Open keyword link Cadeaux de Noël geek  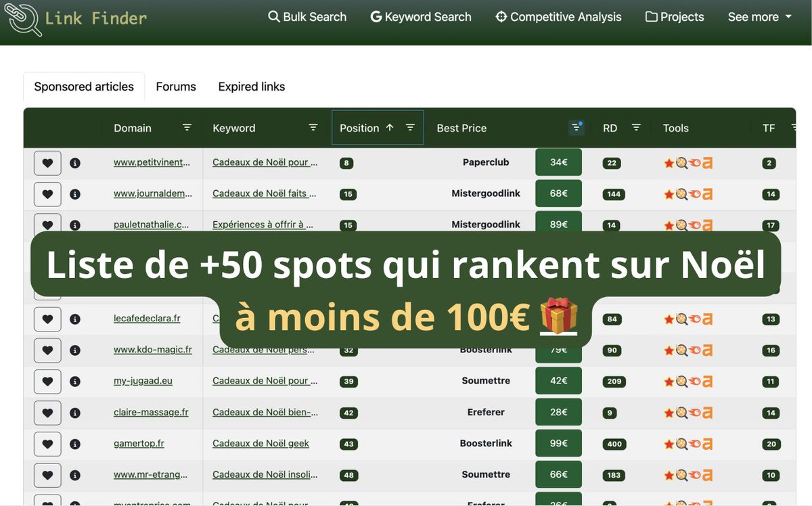click(261, 444)
